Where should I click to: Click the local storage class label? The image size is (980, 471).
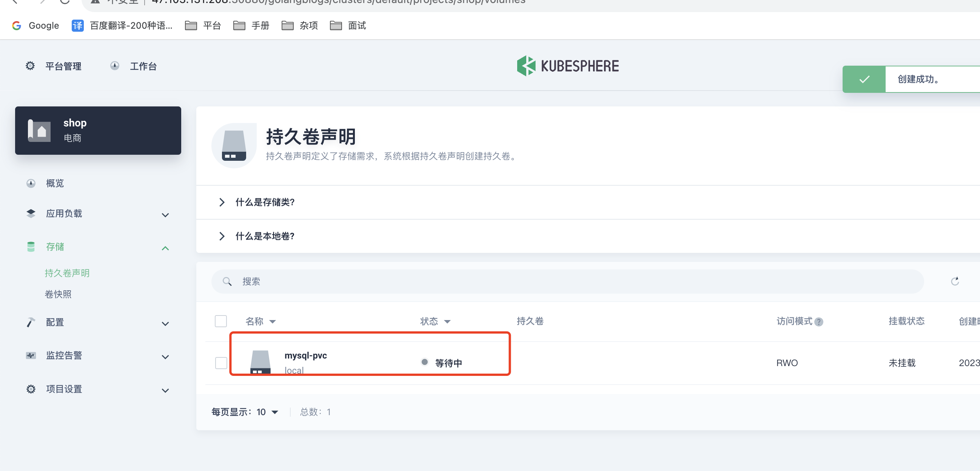click(x=294, y=370)
